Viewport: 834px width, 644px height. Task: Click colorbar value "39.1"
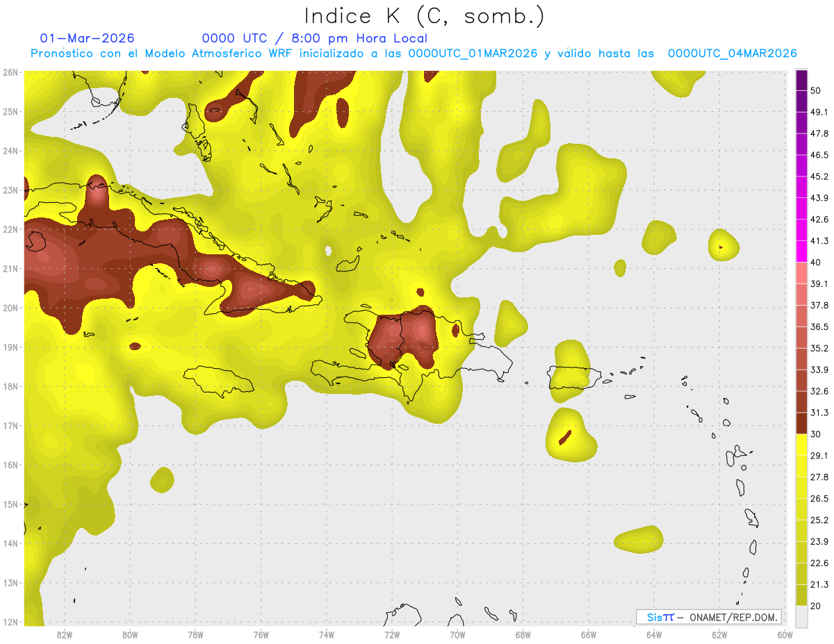[x=819, y=283]
